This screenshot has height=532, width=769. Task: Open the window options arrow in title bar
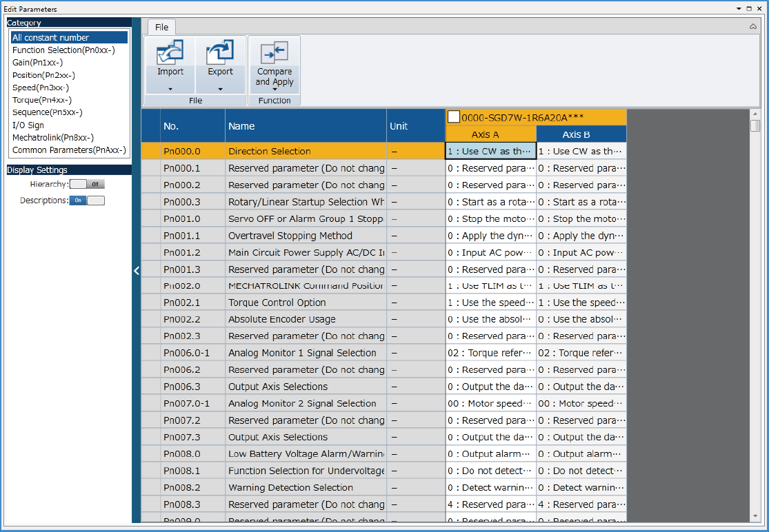point(739,9)
